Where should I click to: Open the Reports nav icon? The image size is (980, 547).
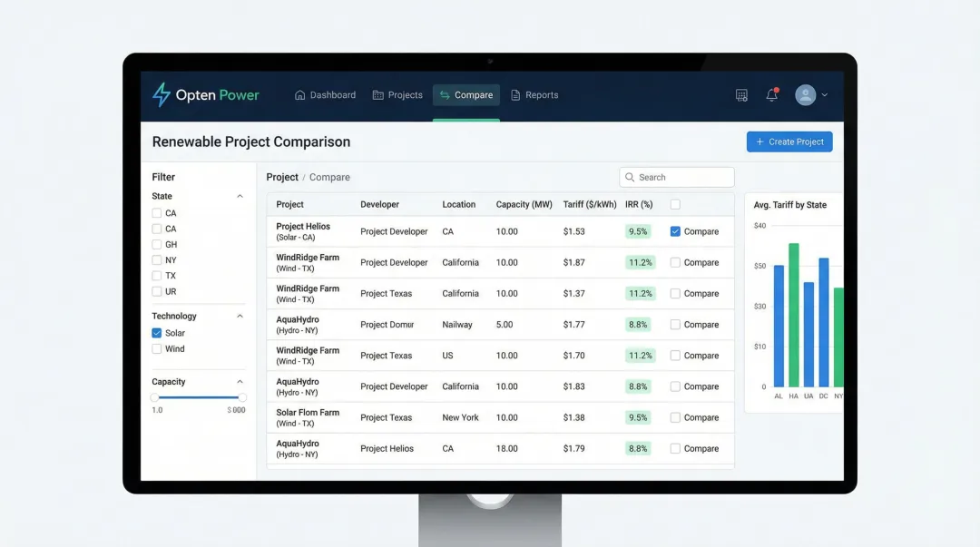(514, 94)
